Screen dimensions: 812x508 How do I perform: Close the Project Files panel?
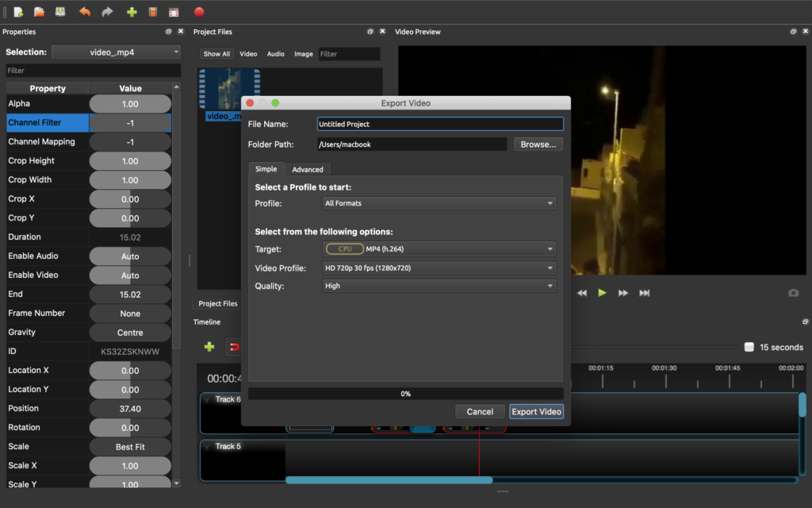click(382, 32)
